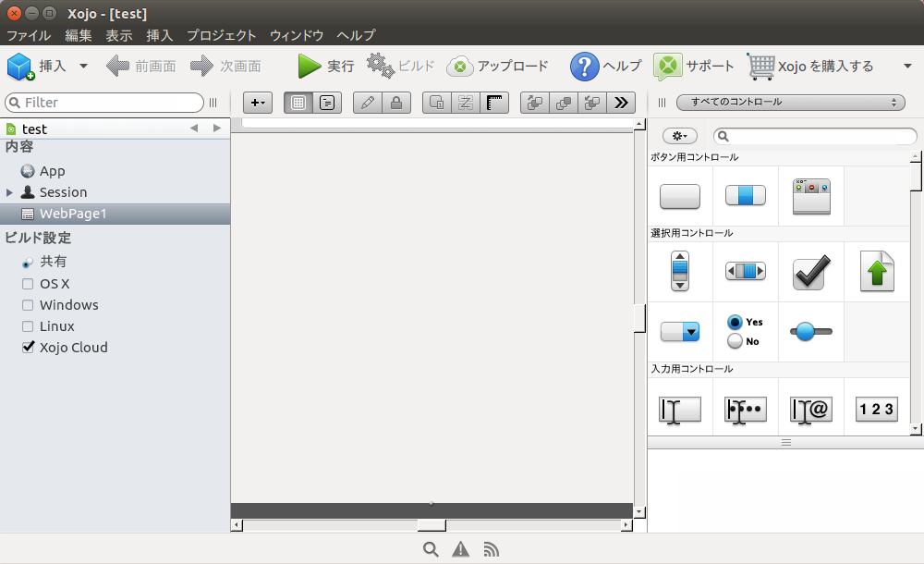Click the サポート support button
The image size is (924, 564).
[694, 67]
